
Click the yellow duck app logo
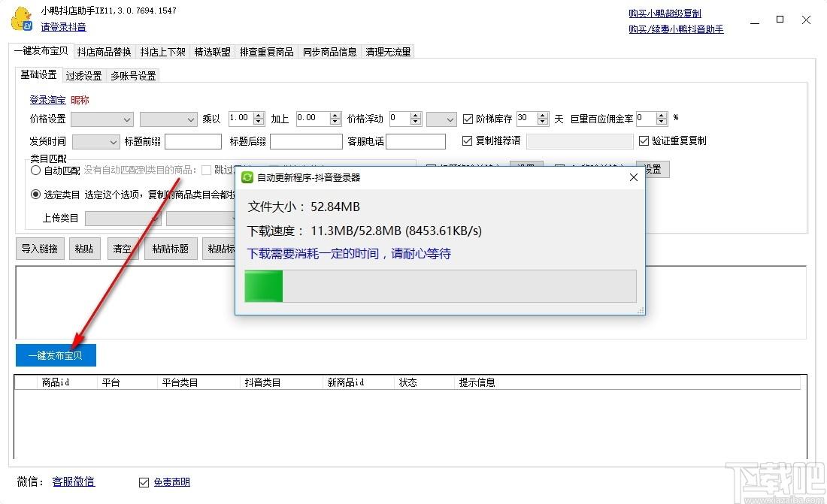point(22,19)
